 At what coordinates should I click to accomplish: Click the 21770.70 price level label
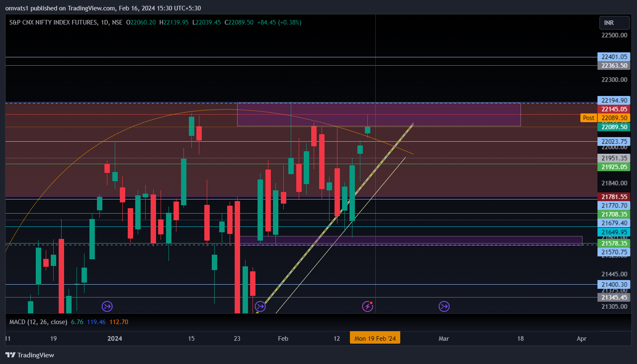(x=614, y=206)
